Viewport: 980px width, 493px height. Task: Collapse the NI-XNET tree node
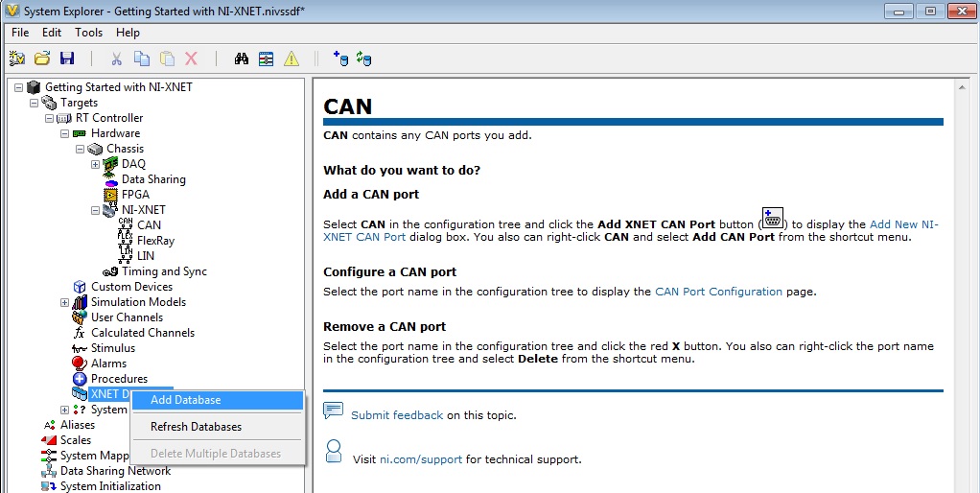[95, 211]
